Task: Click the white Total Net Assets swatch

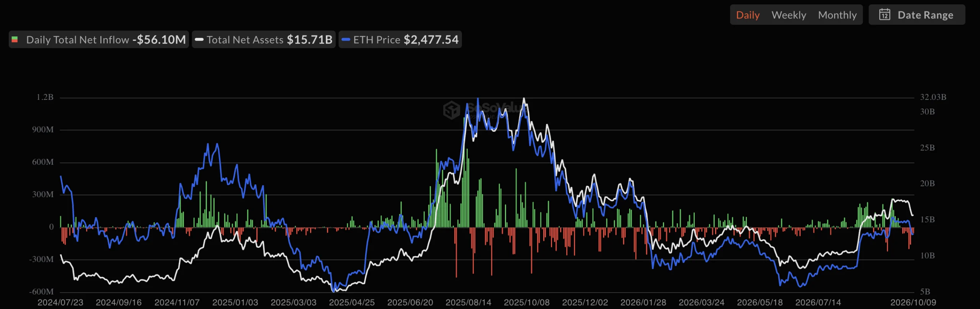Action: pos(199,39)
